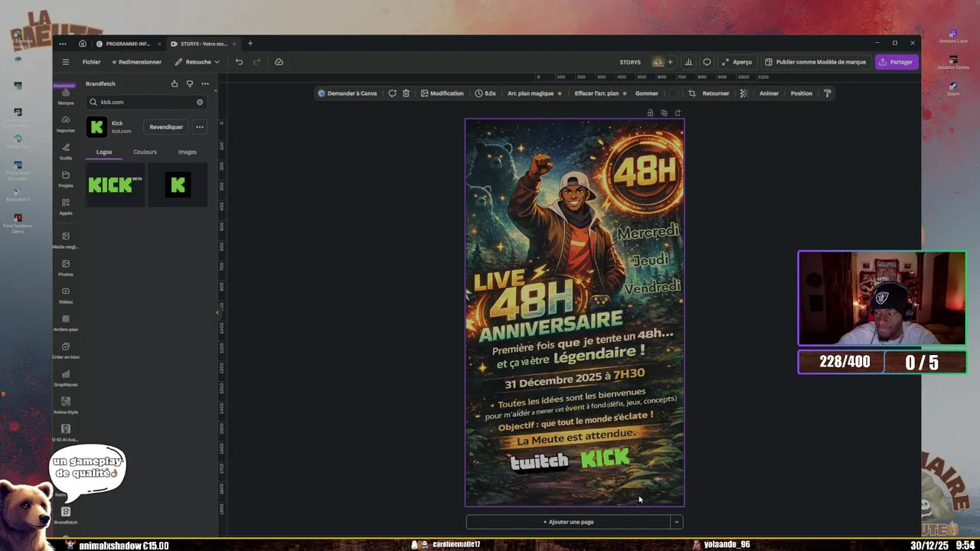Click Demander à Canva

[x=348, y=93]
